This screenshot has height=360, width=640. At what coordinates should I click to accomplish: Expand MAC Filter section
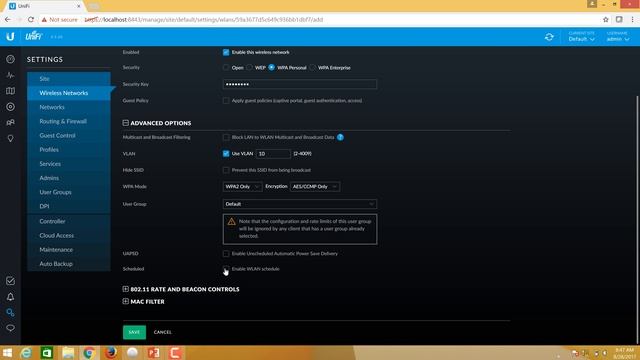pyautogui.click(x=126, y=301)
